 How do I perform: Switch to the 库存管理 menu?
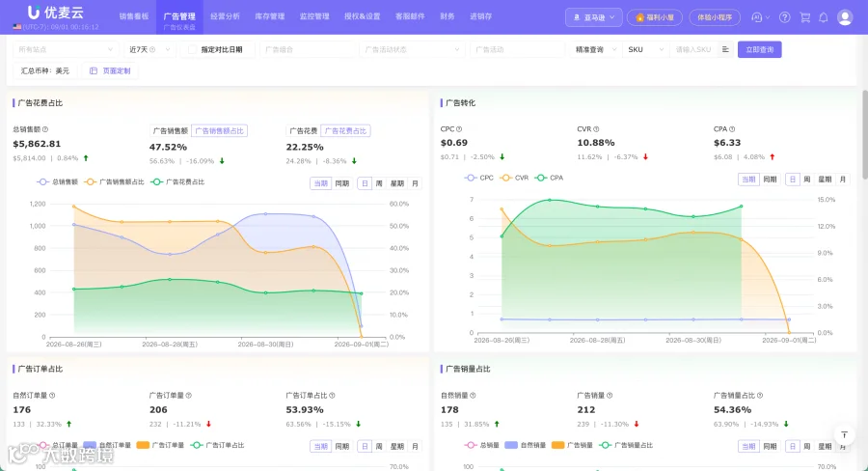pyautogui.click(x=270, y=16)
